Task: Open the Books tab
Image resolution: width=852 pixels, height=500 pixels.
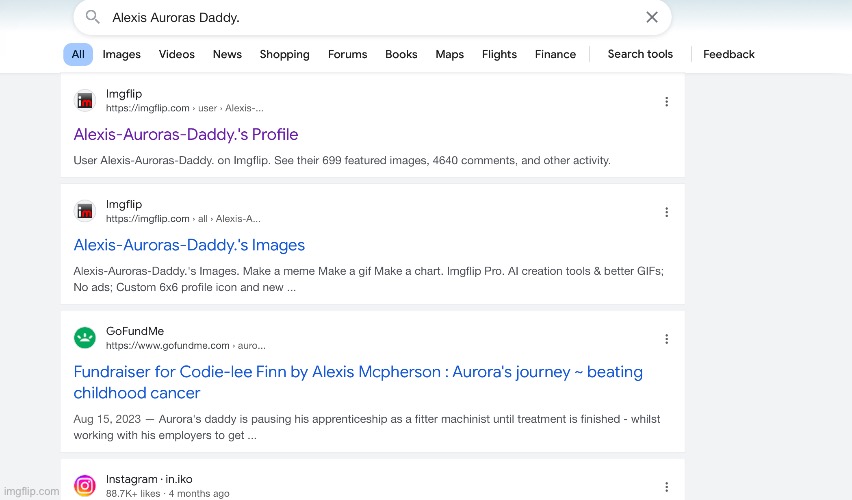Action: point(401,54)
